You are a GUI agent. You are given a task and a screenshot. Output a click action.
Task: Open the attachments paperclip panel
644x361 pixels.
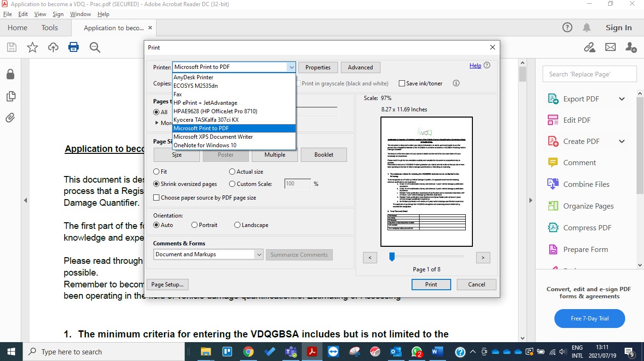pyautogui.click(x=10, y=118)
